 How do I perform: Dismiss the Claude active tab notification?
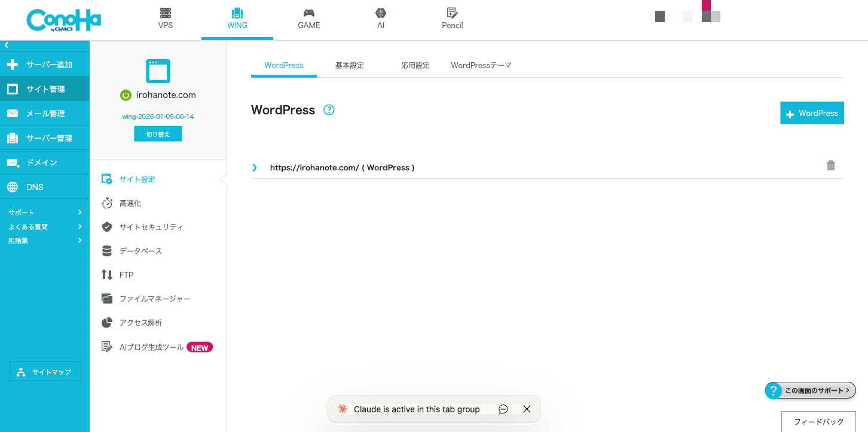[526, 409]
